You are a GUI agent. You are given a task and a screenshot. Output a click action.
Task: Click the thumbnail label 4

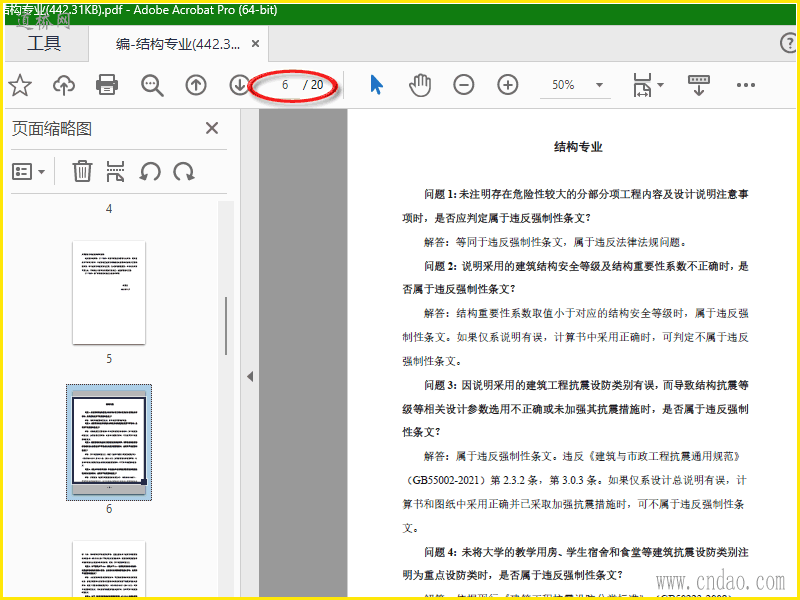[x=109, y=209]
